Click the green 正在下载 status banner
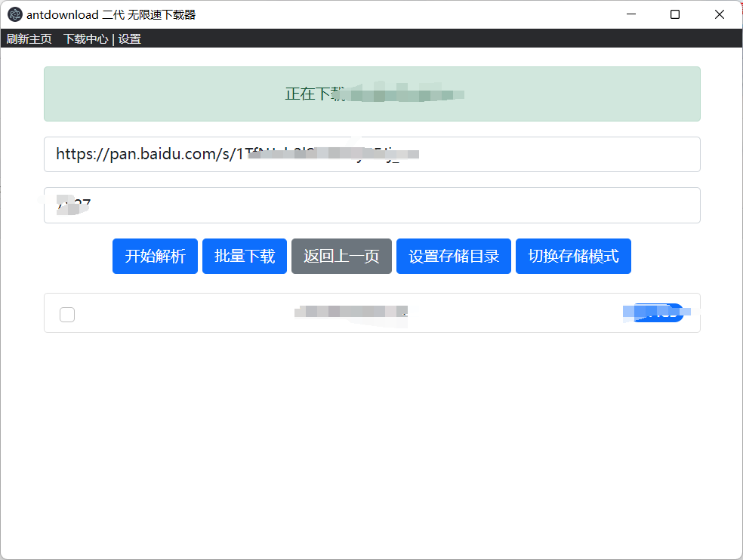Image resolution: width=743 pixels, height=560 pixels. (x=372, y=94)
